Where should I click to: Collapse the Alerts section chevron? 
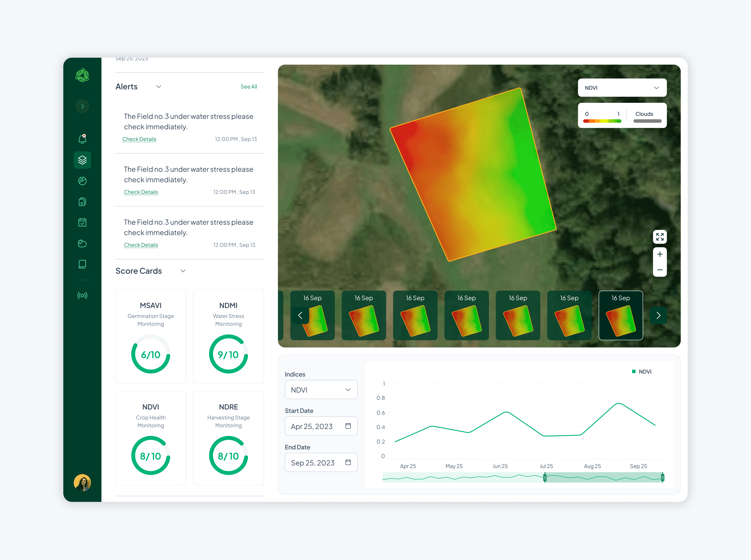coord(159,86)
